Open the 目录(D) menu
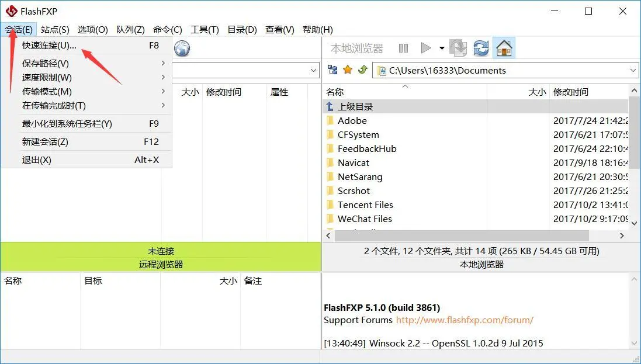Image resolution: width=641 pixels, height=364 pixels. click(x=242, y=29)
